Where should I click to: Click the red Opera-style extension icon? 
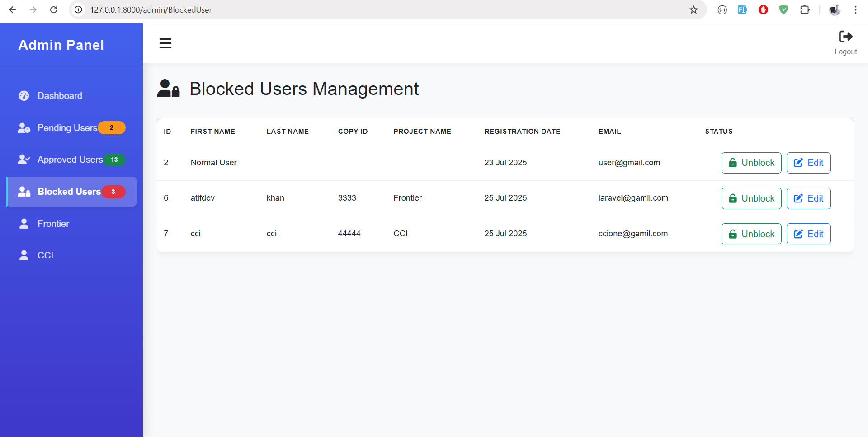tap(763, 10)
